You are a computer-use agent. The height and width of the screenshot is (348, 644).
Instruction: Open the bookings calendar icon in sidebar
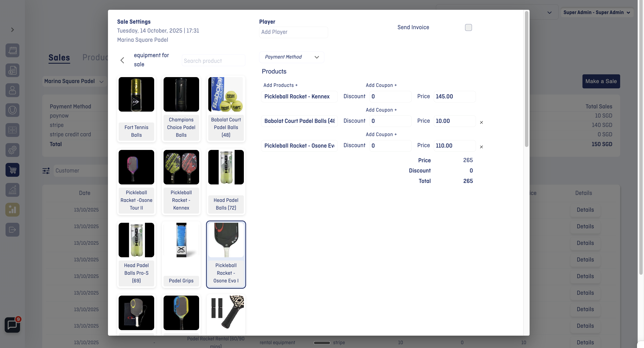coord(12,50)
